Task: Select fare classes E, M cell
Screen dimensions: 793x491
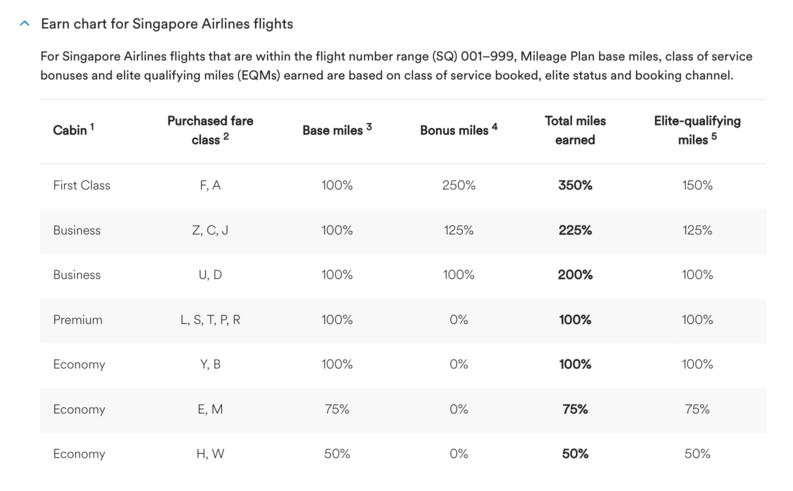Action: (x=211, y=408)
